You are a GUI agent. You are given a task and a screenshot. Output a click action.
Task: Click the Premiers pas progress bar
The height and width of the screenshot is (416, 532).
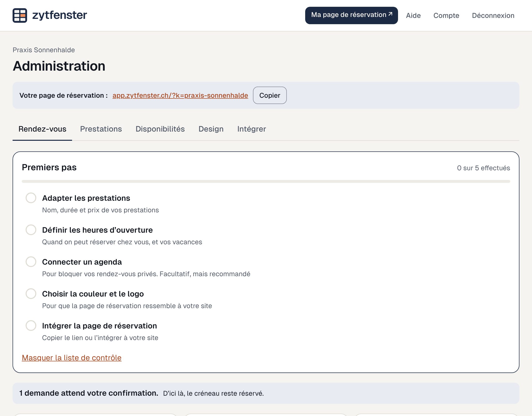pos(266,181)
